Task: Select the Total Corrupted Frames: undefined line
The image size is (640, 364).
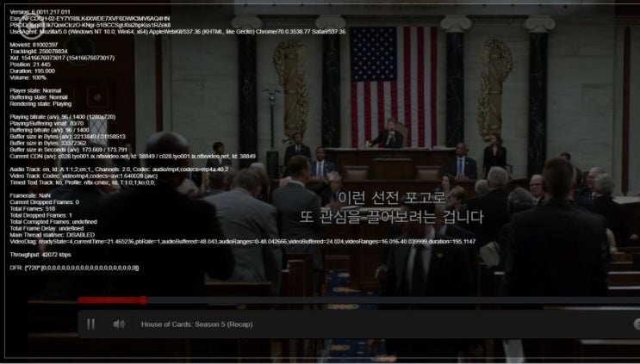Action: coord(53,222)
